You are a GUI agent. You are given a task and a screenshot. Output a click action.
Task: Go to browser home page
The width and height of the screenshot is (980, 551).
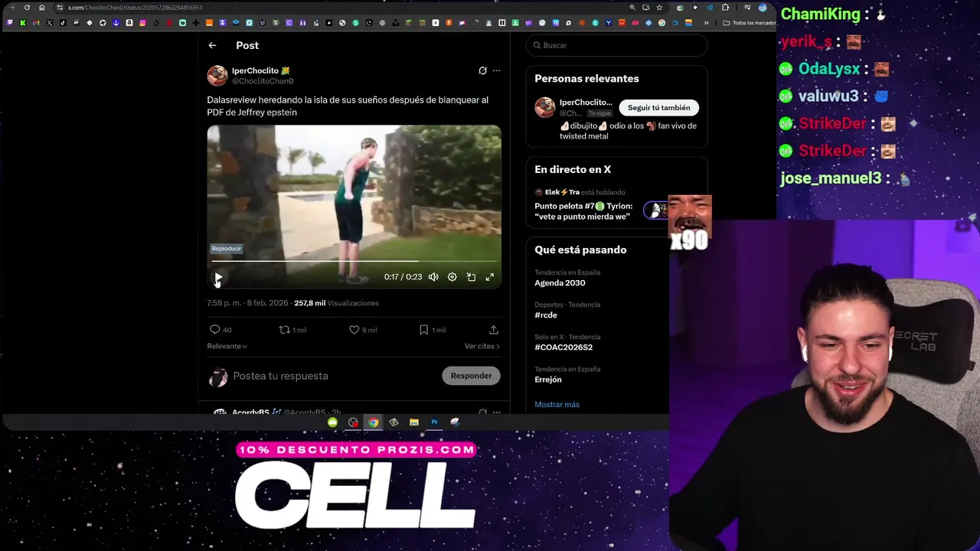[x=41, y=8]
